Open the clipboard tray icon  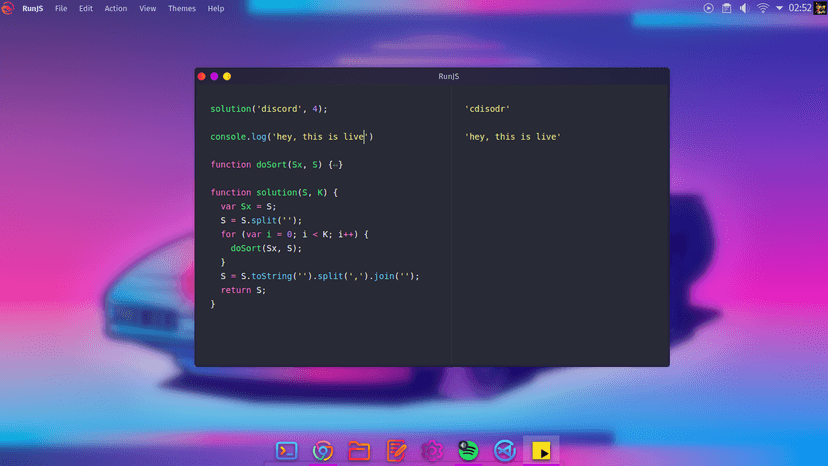tap(727, 8)
